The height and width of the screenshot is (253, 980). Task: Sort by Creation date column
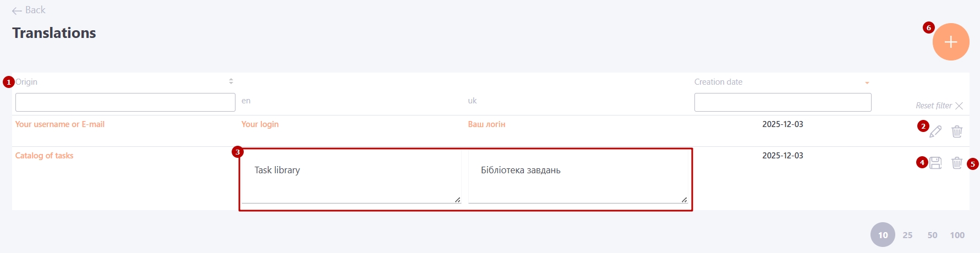pos(867,82)
